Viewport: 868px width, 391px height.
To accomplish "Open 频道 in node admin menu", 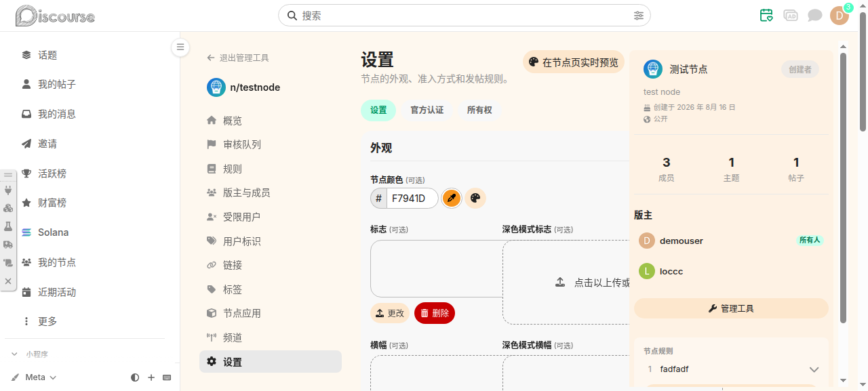I will click(271, 337).
